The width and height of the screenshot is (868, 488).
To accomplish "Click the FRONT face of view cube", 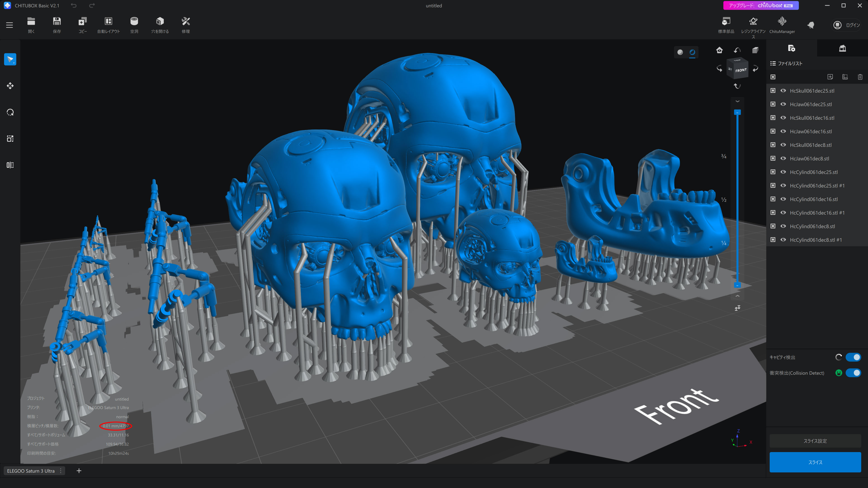I will (x=741, y=70).
